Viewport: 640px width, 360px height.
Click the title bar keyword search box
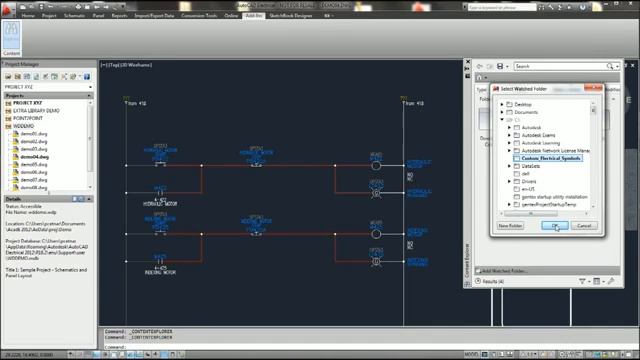pos(502,7)
